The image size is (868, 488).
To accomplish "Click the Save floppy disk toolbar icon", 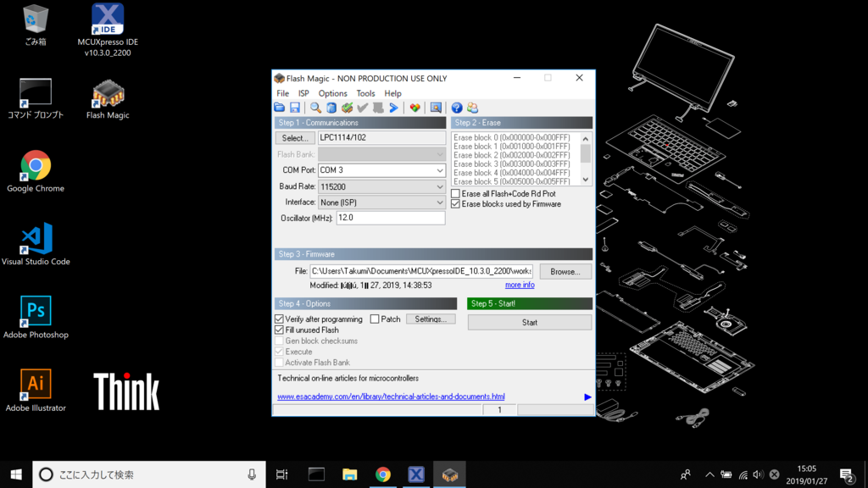I will pyautogui.click(x=295, y=108).
